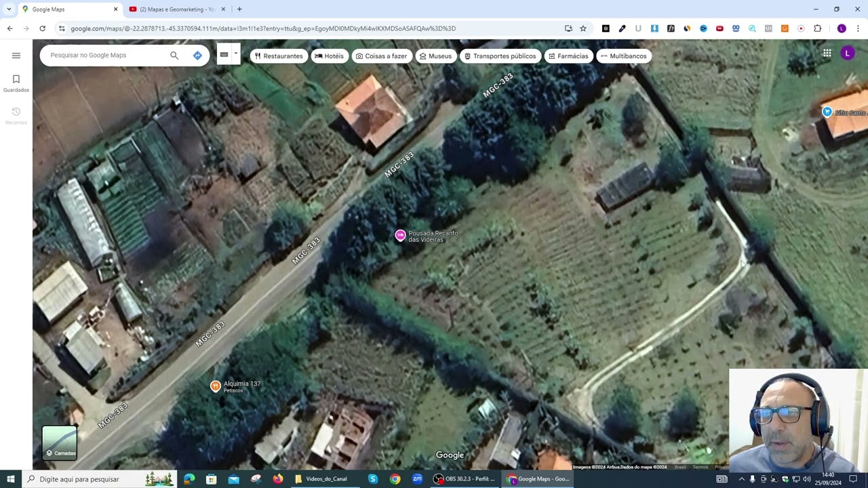Click the Alquimia 137 restaurant marker
Viewport: 868px width, 488px height.
pyautogui.click(x=216, y=386)
